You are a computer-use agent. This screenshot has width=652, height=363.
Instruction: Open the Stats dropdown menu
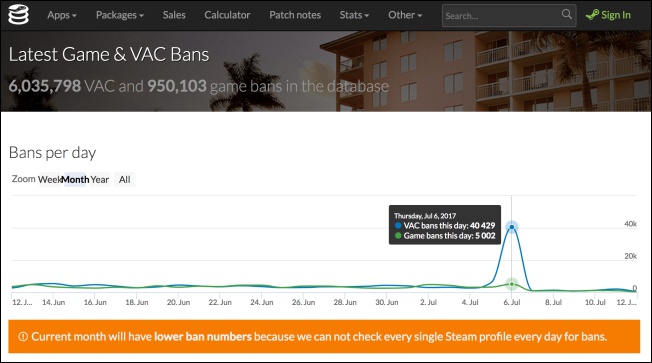point(354,15)
